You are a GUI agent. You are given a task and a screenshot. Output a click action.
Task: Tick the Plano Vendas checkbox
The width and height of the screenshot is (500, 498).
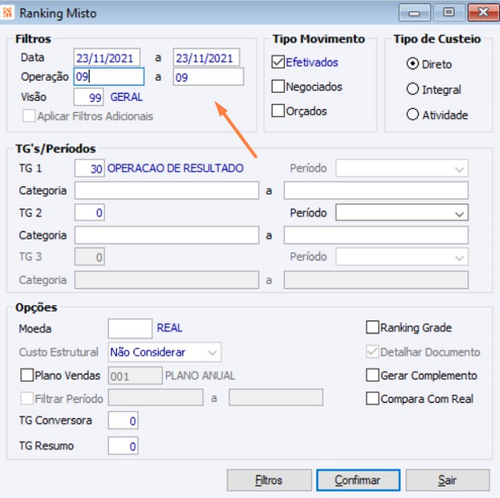click(x=27, y=375)
